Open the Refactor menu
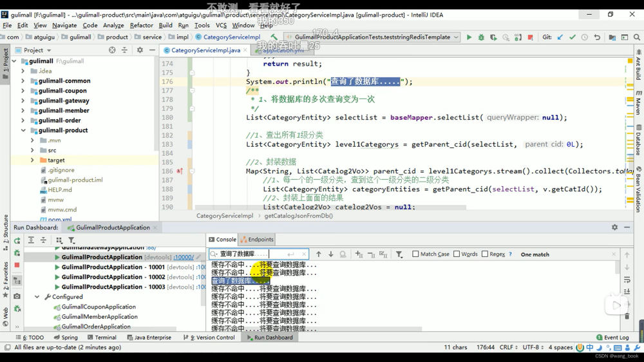 (141, 25)
